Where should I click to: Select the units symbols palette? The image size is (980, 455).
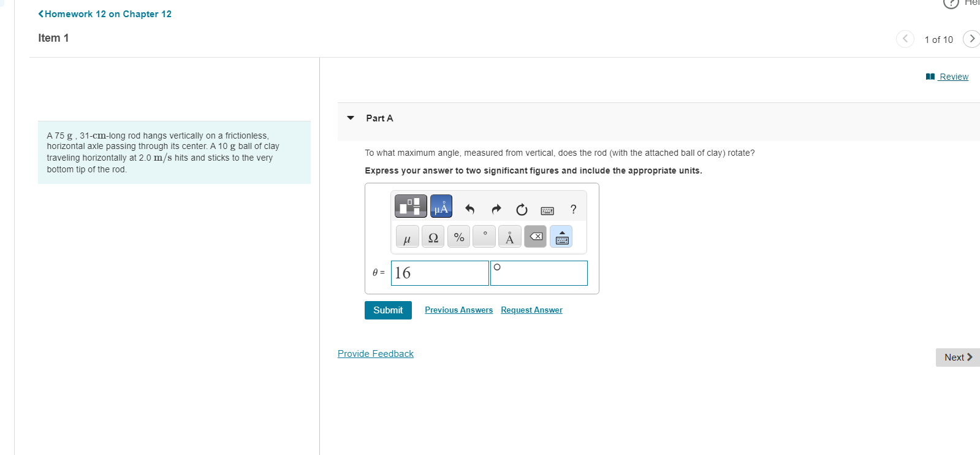pyautogui.click(x=441, y=206)
